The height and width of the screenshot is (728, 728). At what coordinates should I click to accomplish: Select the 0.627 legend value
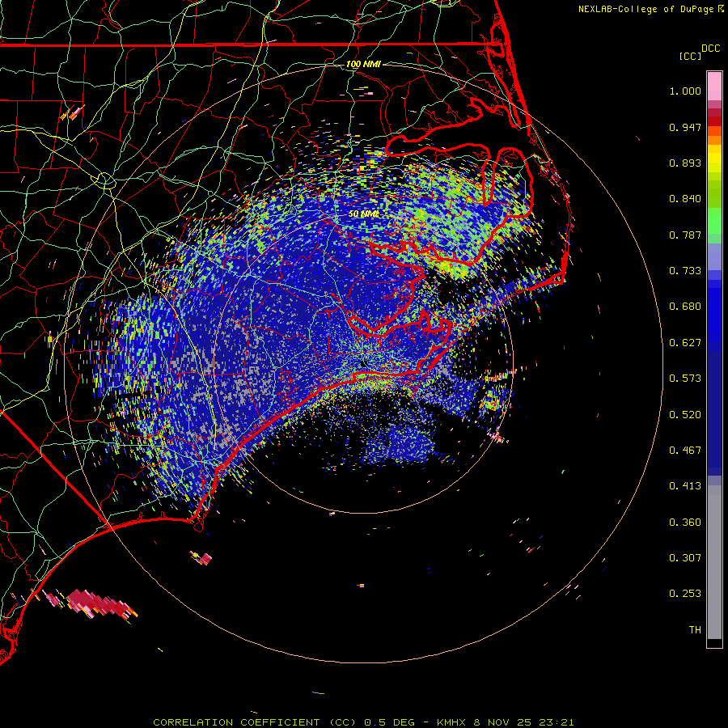pos(685,343)
